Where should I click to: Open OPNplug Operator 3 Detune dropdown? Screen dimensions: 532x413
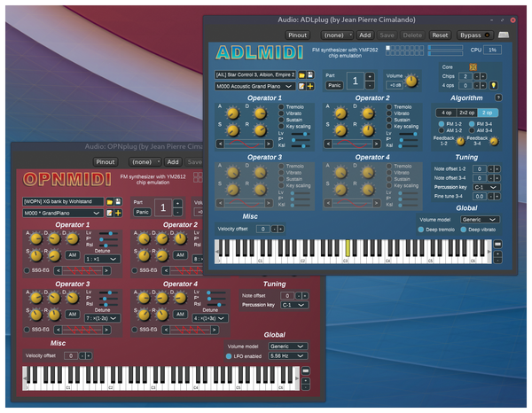click(x=102, y=318)
